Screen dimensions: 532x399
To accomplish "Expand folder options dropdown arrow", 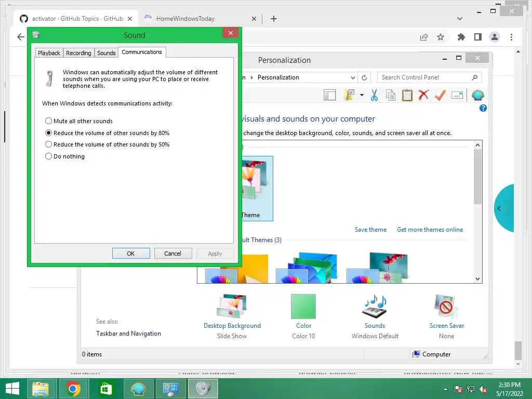I will click(x=362, y=96).
